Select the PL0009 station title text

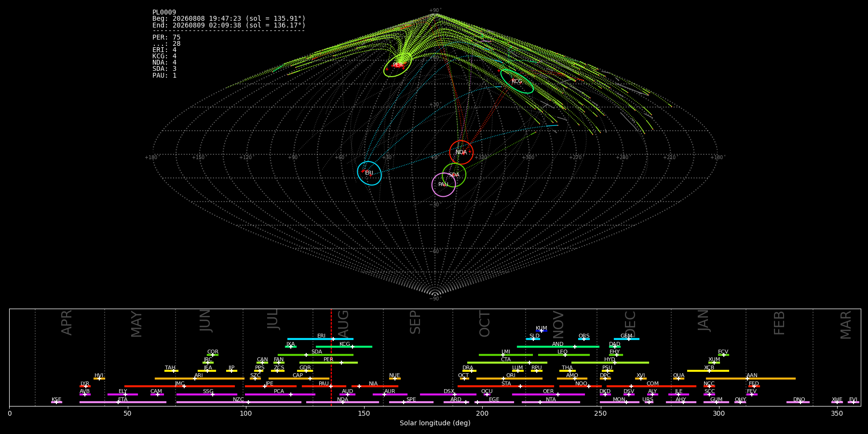point(164,13)
